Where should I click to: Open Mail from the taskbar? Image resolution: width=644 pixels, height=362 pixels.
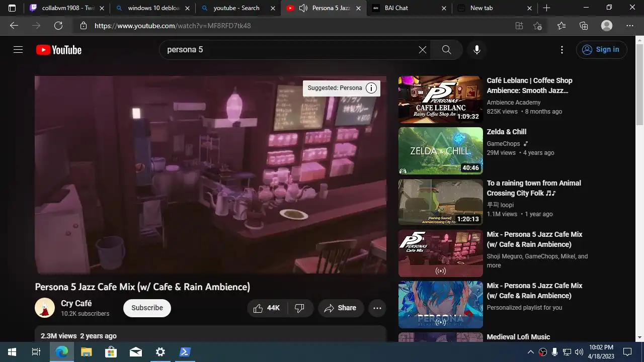[x=135, y=352]
